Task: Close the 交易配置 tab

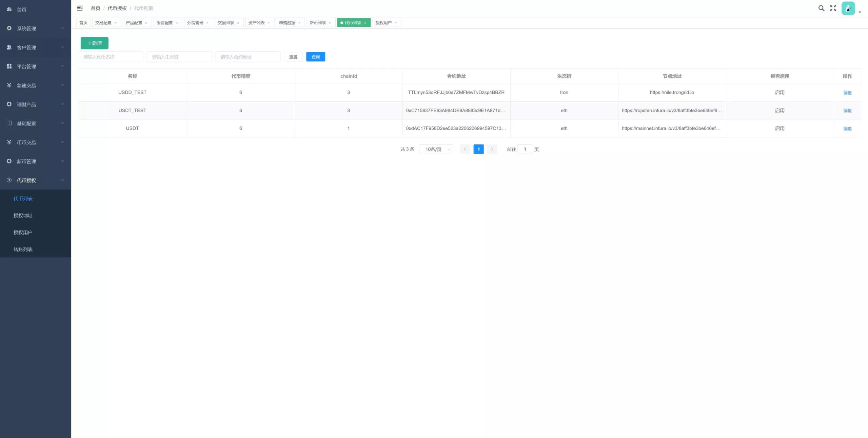Action: coord(116,23)
